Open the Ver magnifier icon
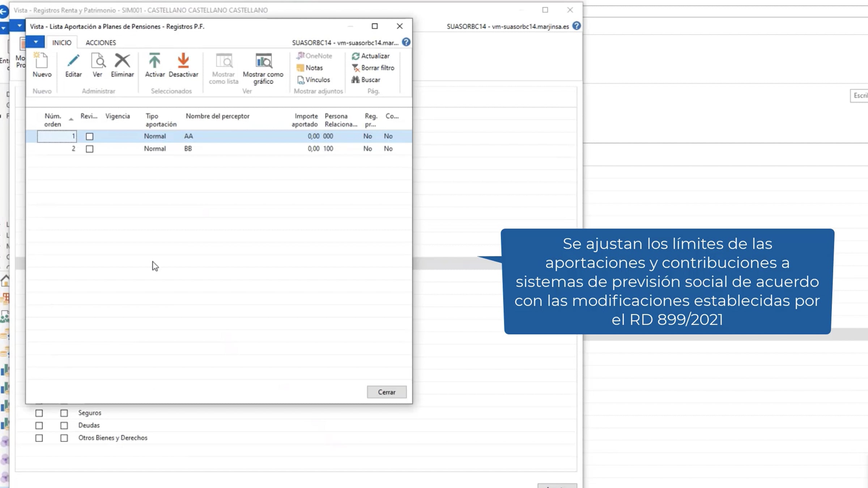868x488 pixels. [98, 61]
